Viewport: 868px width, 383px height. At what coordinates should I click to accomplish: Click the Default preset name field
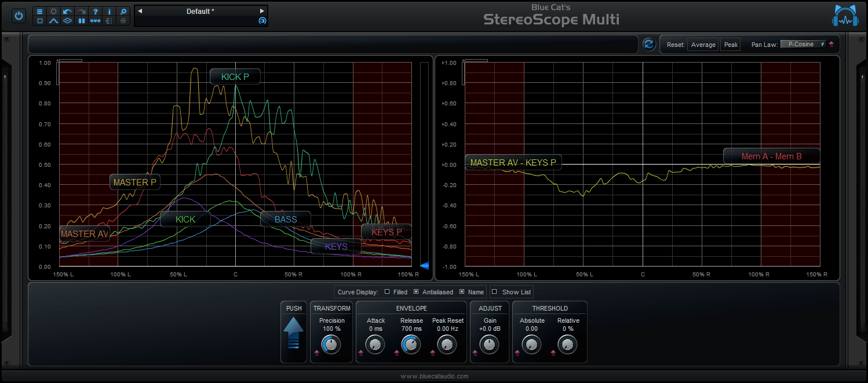coord(200,10)
